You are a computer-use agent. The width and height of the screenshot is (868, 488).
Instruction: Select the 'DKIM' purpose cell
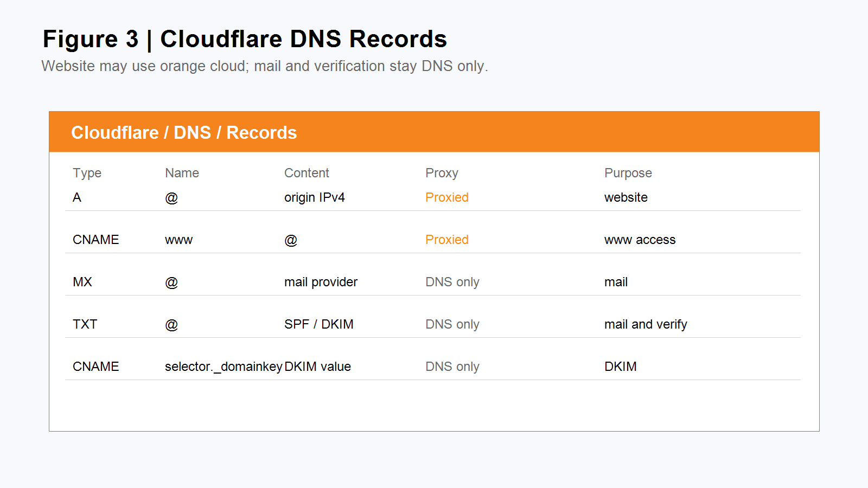pyautogui.click(x=621, y=367)
